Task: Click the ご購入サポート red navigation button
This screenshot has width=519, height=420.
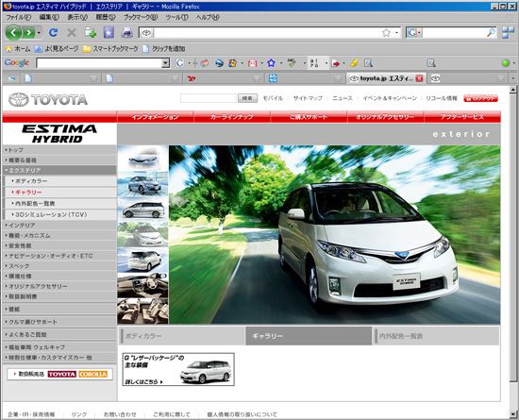Action: click(309, 117)
